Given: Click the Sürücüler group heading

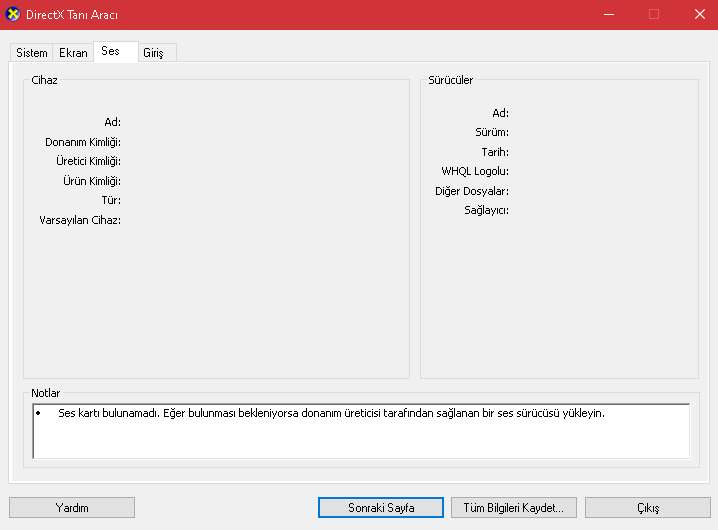Looking at the screenshot, I should [450, 80].
